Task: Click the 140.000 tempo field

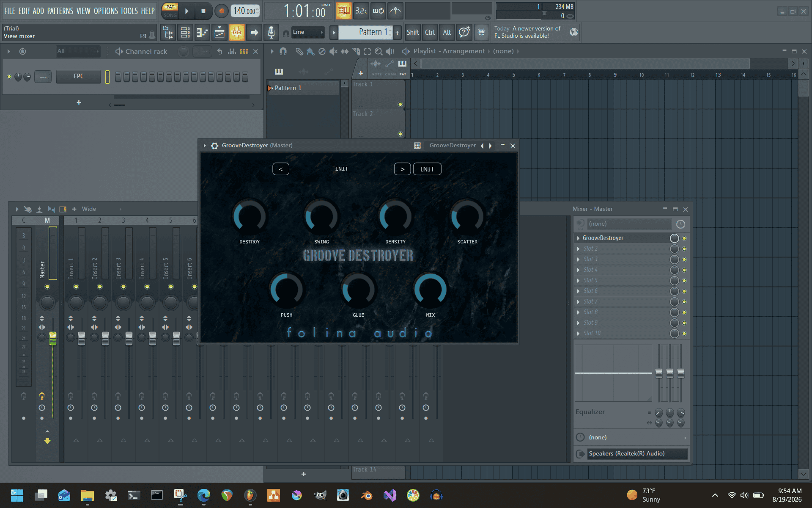Action: click(x=245, y=11)
